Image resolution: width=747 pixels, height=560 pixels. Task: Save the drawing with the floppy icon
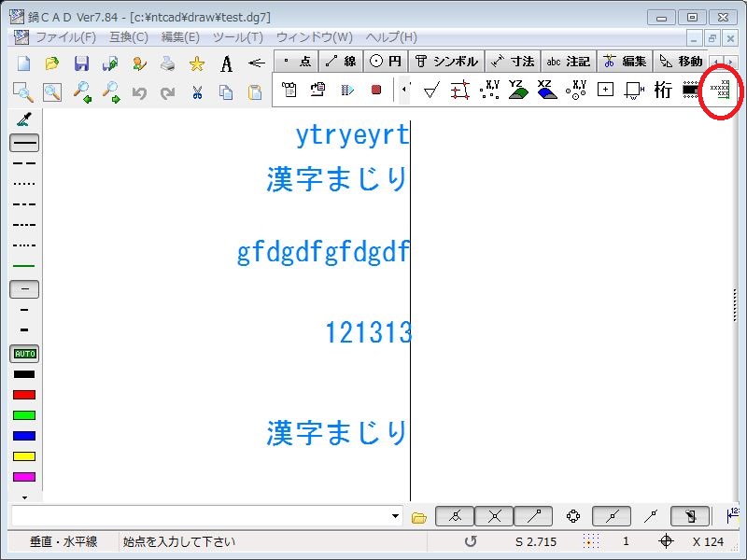pos(81,63)
